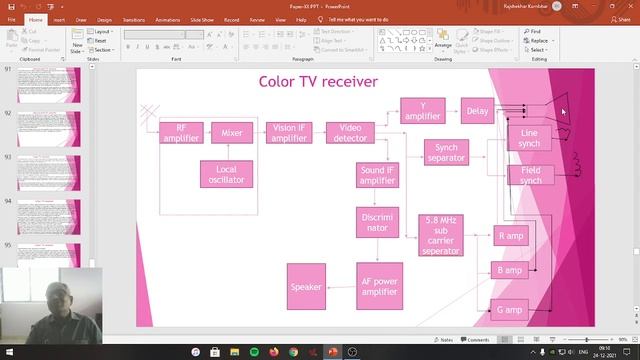Open the Arrange menu
This screenshot has width=640, height=360.
pyautogui.click(x=443, y=41)
